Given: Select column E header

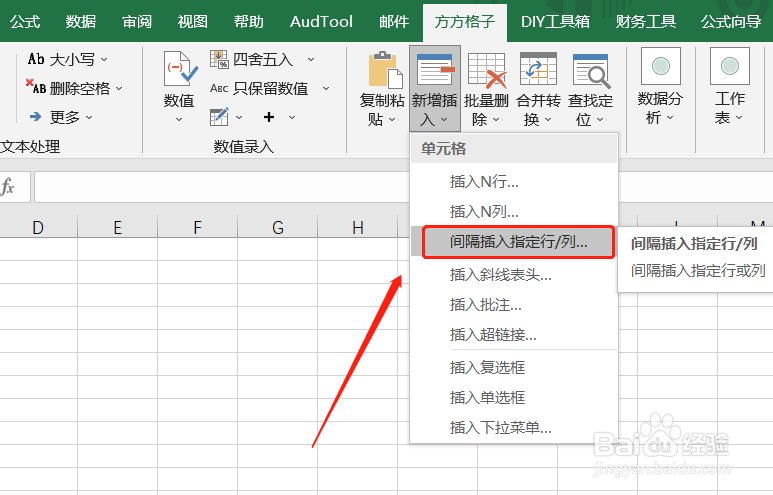Looking at the screenshot, I should 117,227.
